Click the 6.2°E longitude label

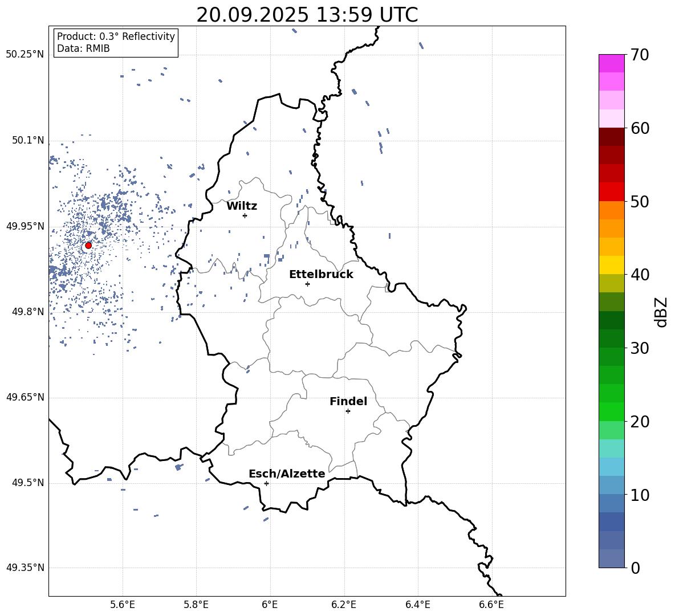(344, 605)
